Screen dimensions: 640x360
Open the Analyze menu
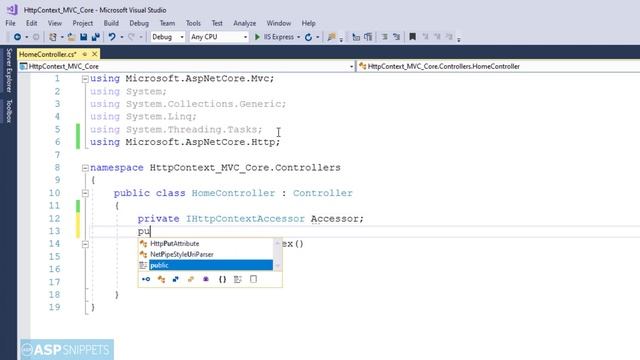point(244,23)
